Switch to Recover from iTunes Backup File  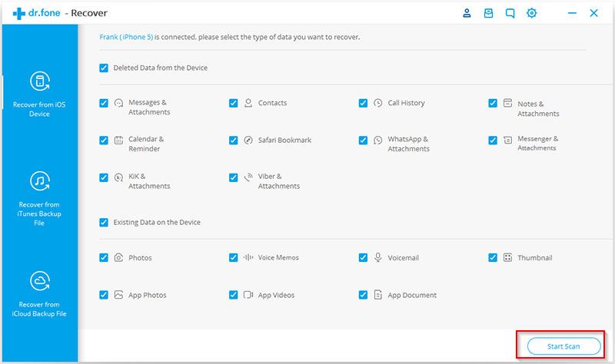pyautogui.click(x=39, y=199)
